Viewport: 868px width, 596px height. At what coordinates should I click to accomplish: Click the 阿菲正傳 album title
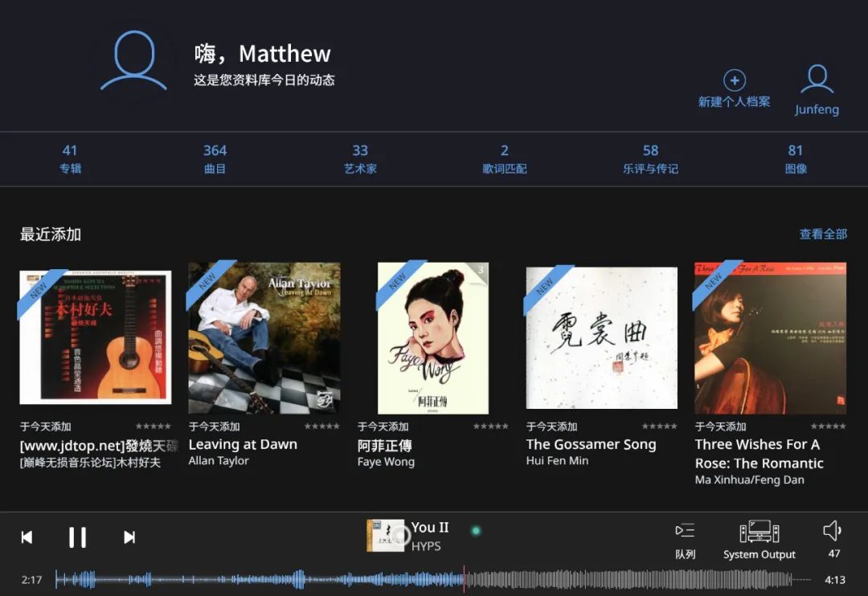coord(385,446)
